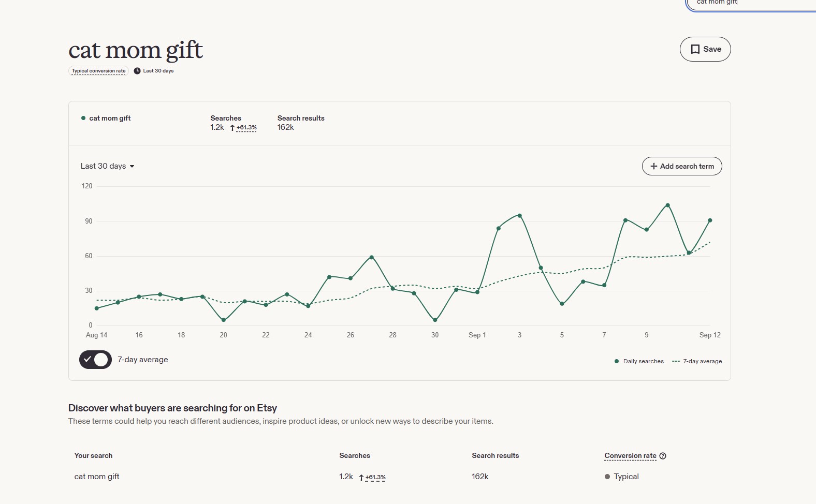The image size is (816, 504).
Task: Click the help icon next to Conversion rate
Action: pyautogui.click(x=663, y=456)
